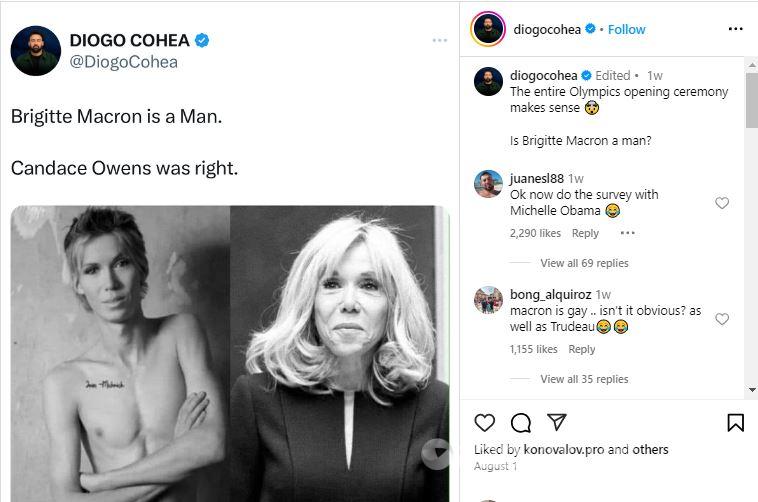Advance the post image with the arrow
This screenshot has width=758, height=502.
point(436,454)
